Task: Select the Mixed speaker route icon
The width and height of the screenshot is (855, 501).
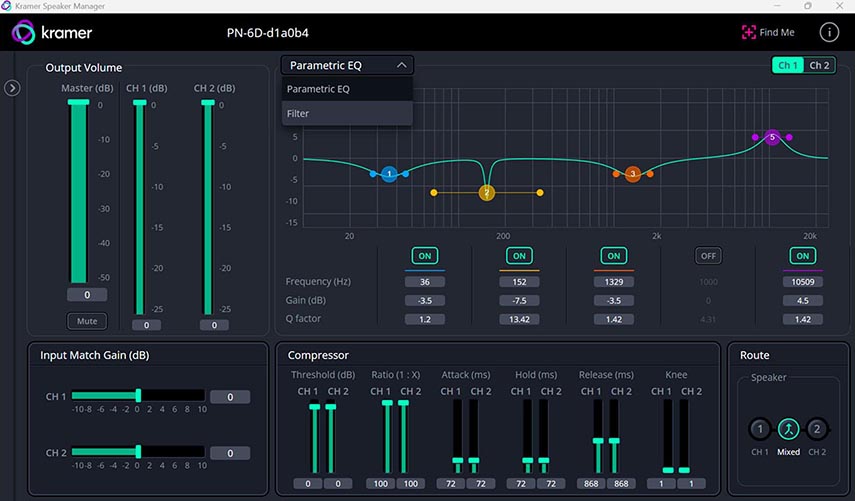Action: 789,429
